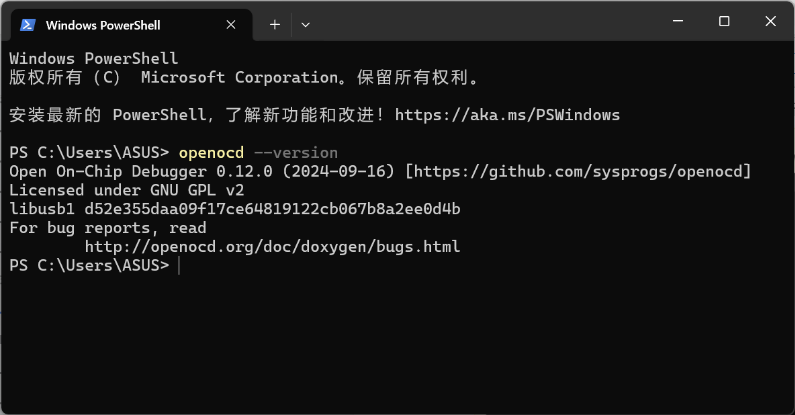Open the aka.ms/PSWindows link
795x415 pixels.
[507, 115]
